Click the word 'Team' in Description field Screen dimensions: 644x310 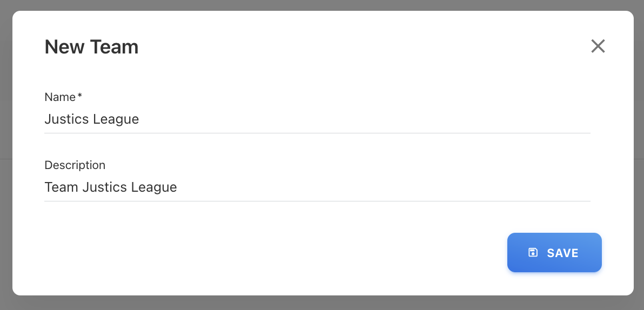click(x=61, y=187)
